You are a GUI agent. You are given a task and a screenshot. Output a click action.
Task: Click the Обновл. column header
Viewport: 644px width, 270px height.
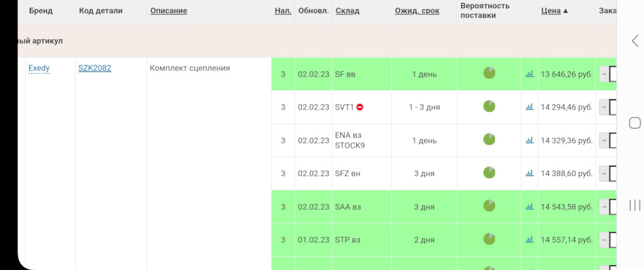[x=313, y=11]
